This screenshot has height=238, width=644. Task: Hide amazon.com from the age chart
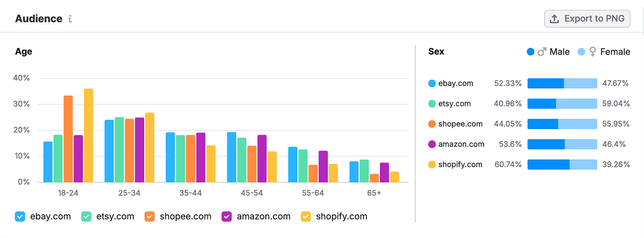pyautogui.click(x=227, y=217)
